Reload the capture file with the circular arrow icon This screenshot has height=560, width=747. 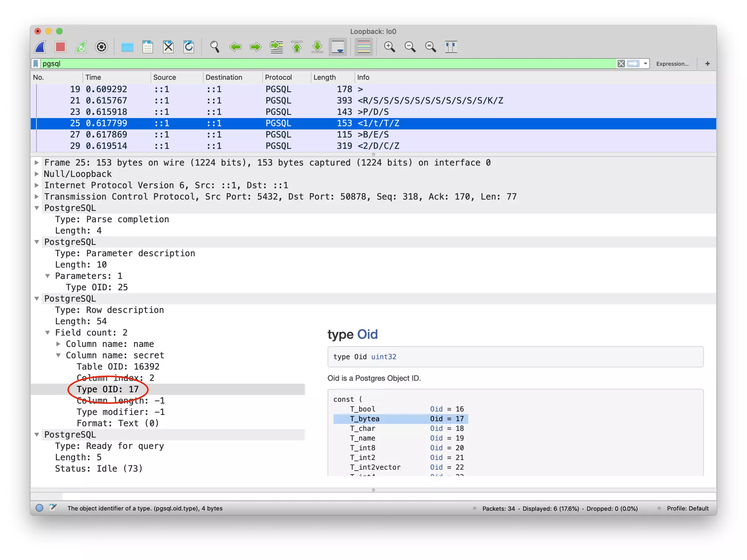pyautogui.click(x=189, y=47)
